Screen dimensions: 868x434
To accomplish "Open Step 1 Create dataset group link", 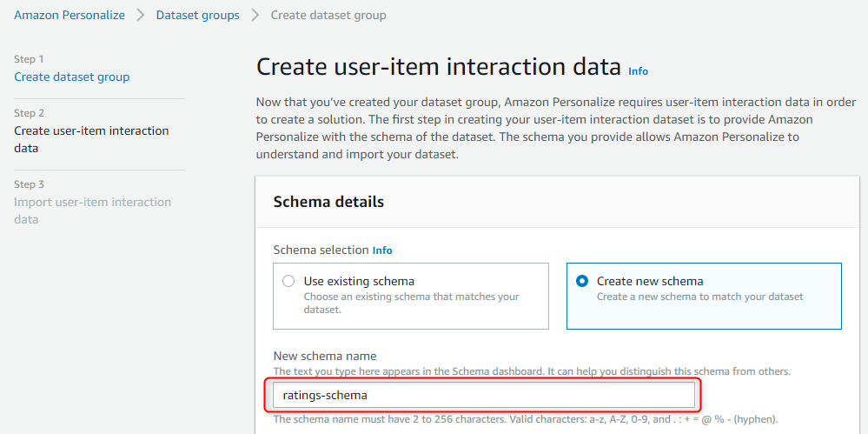I will pyautogui.click(x=72, y=77).
